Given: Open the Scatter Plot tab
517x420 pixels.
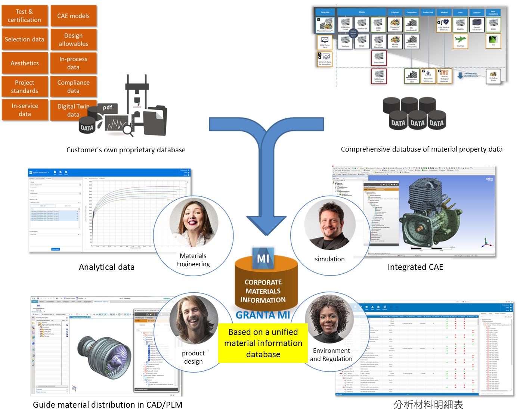Looking at the screenshot, I should [93, 178].
